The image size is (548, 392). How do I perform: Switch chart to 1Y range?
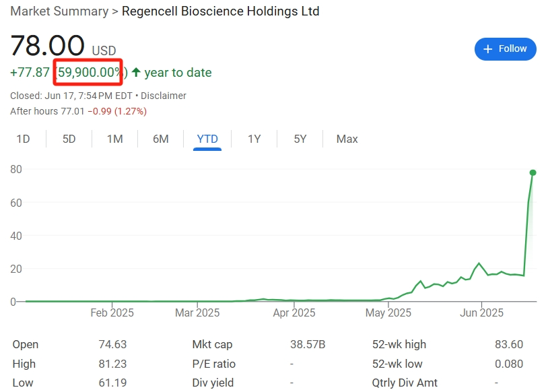click(x=254, y=139)
